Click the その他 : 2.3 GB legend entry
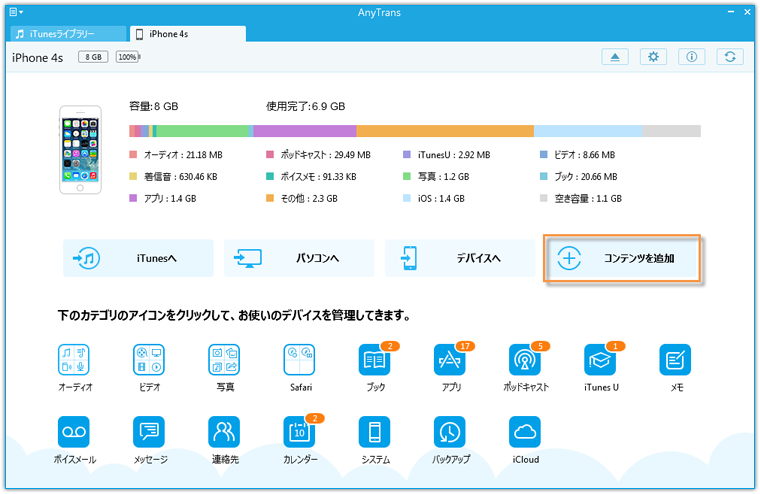This screenshot has height=494, width=760. [302, 198]
